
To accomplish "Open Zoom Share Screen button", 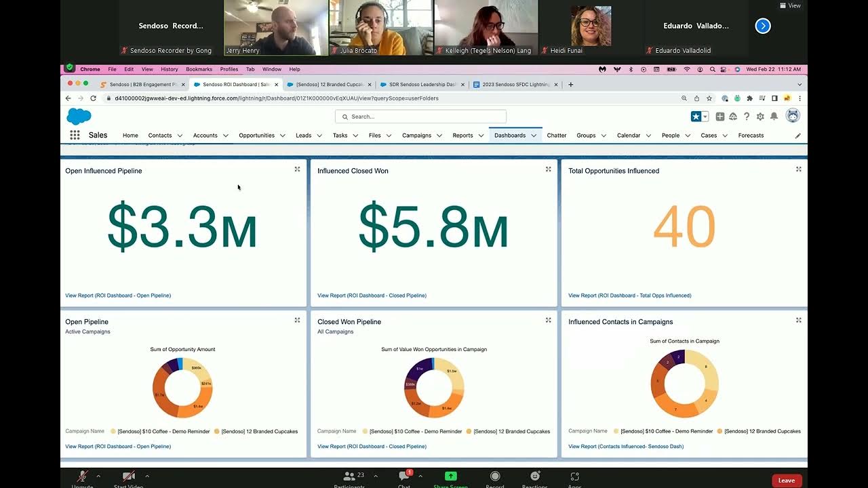I will [450, 479].
